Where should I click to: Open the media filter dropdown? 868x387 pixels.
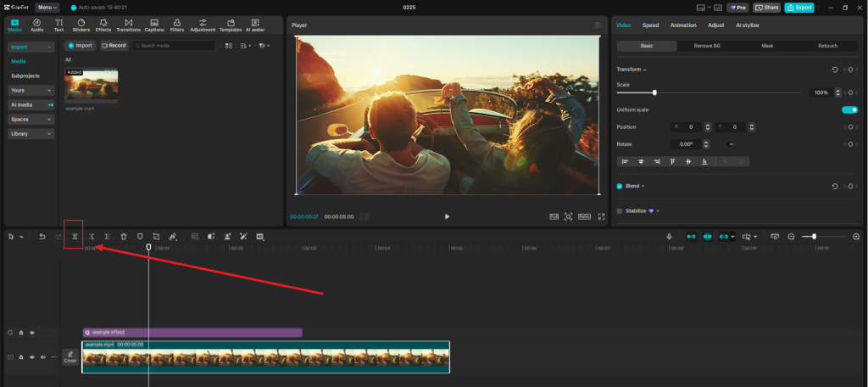264,46
